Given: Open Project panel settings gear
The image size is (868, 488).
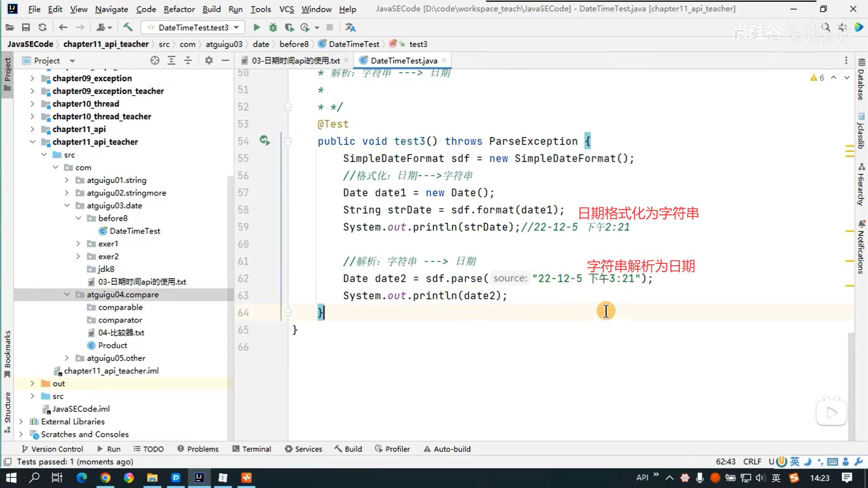Looking at the screenshot, I should click(208, 61).
